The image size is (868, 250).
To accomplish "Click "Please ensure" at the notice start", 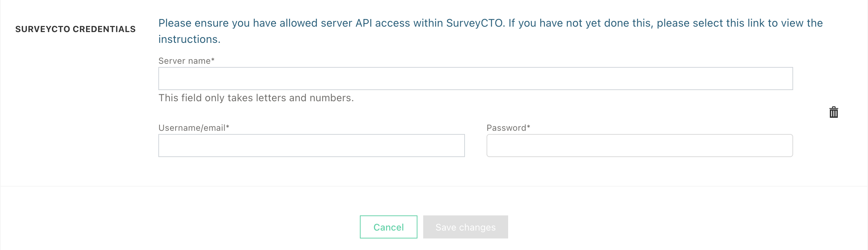I will coord(193,23).
